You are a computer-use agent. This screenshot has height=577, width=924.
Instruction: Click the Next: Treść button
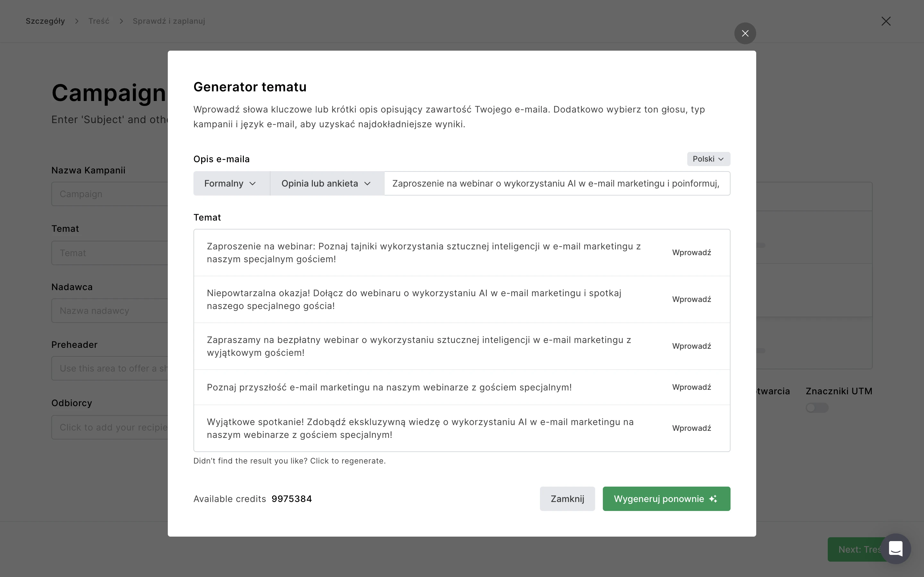(855, 549)
